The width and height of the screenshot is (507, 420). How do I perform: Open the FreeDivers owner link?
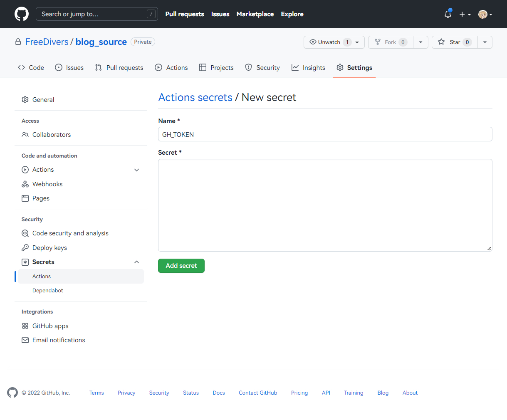[x=47, y=42]
